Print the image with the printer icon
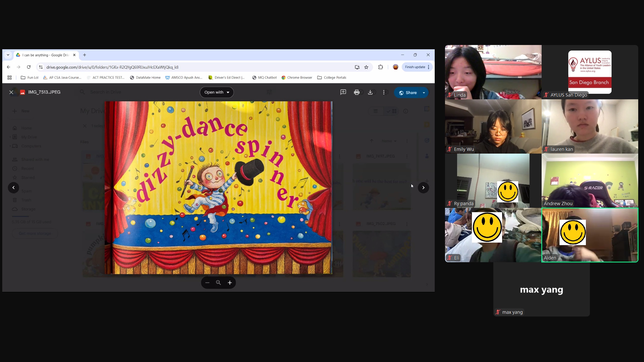The height and width of the screenshot is (362, 644). 356,92
